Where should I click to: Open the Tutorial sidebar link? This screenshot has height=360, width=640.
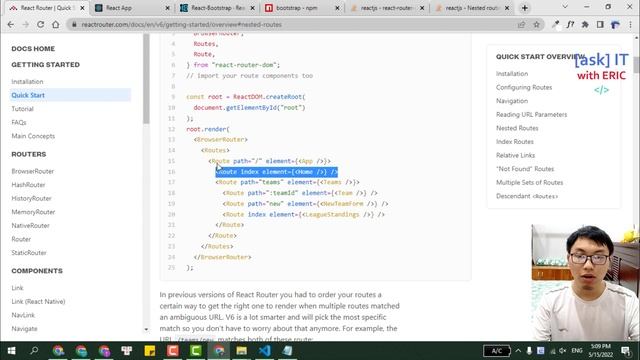point(22,109)
